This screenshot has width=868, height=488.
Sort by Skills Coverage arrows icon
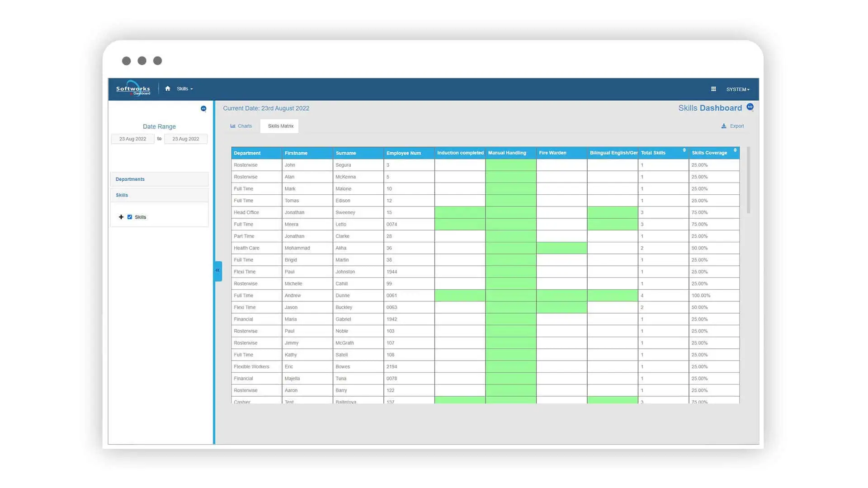pyautogui.click(x=735, y=150)
